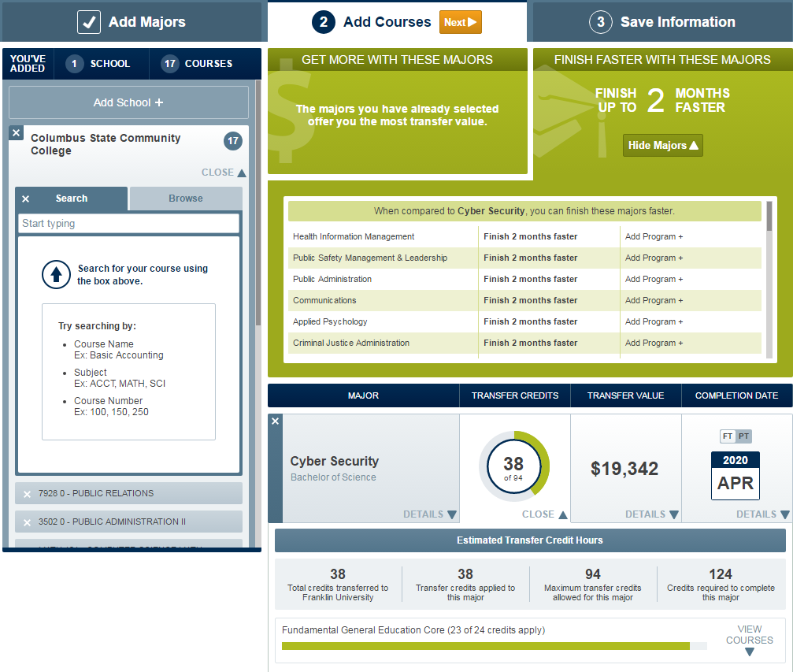Viewport: 793px width, 672px height.
Task: Add Program for Public Safety Management & Leadership
Action: tap(654, 258)
